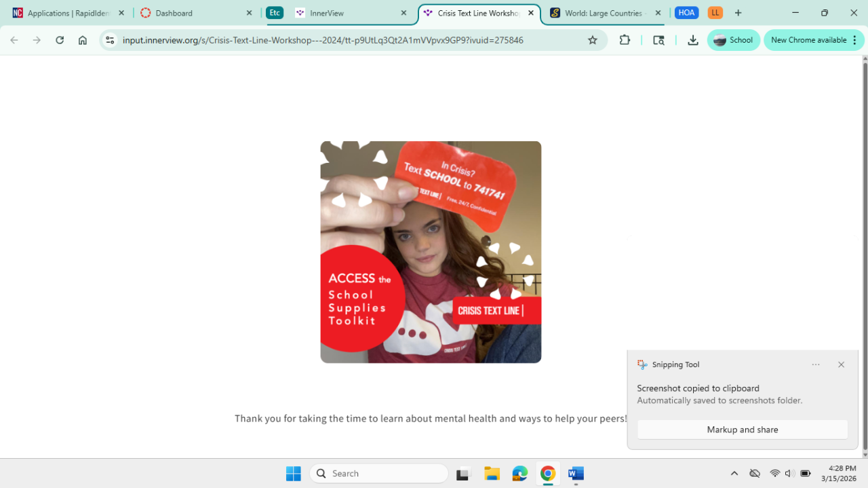Click the cloud sync tray icon
868x488 pixels.
pos(755,474)
